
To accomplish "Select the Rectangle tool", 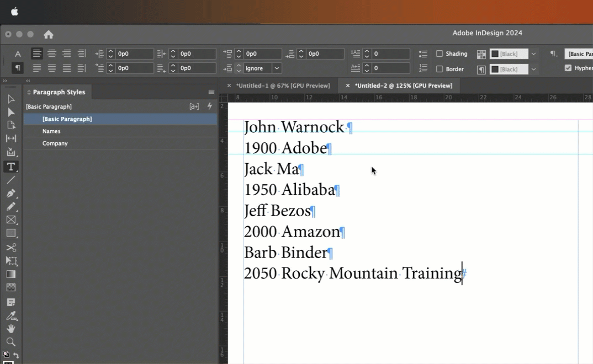I will coord(11,233).
